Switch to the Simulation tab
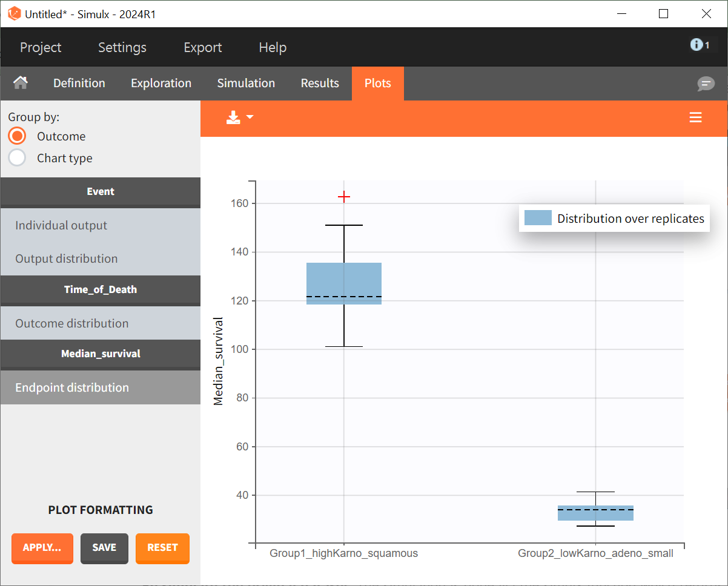This screenshot has height=586, width=728. 246,83
